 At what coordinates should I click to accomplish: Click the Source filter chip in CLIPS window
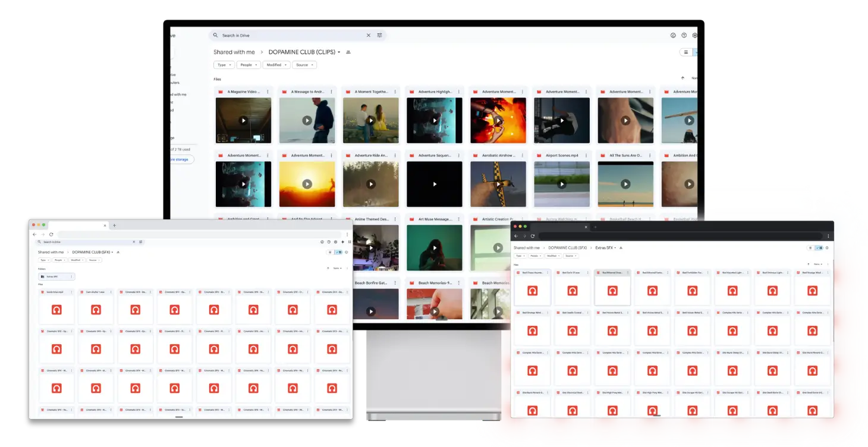(x=304, y=65)
